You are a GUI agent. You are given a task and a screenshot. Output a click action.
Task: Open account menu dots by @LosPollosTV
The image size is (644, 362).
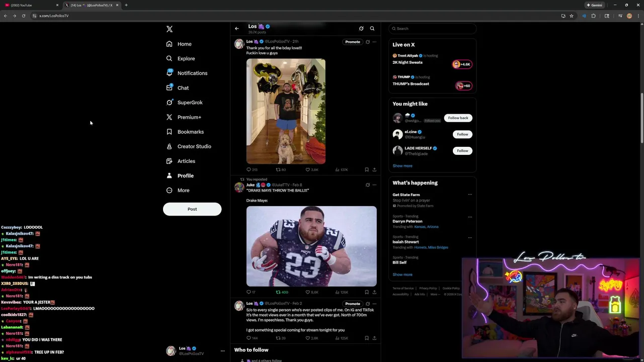coord(222,351)
